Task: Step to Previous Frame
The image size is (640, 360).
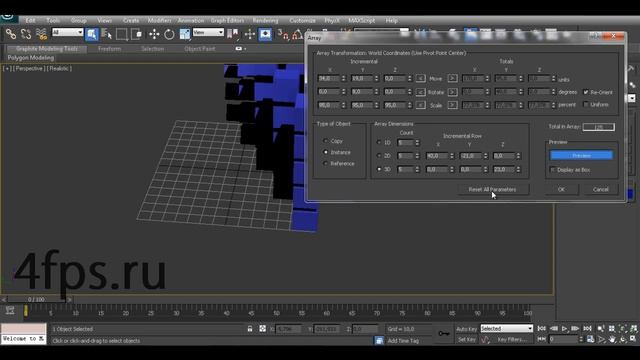Action: click(554, 329)
